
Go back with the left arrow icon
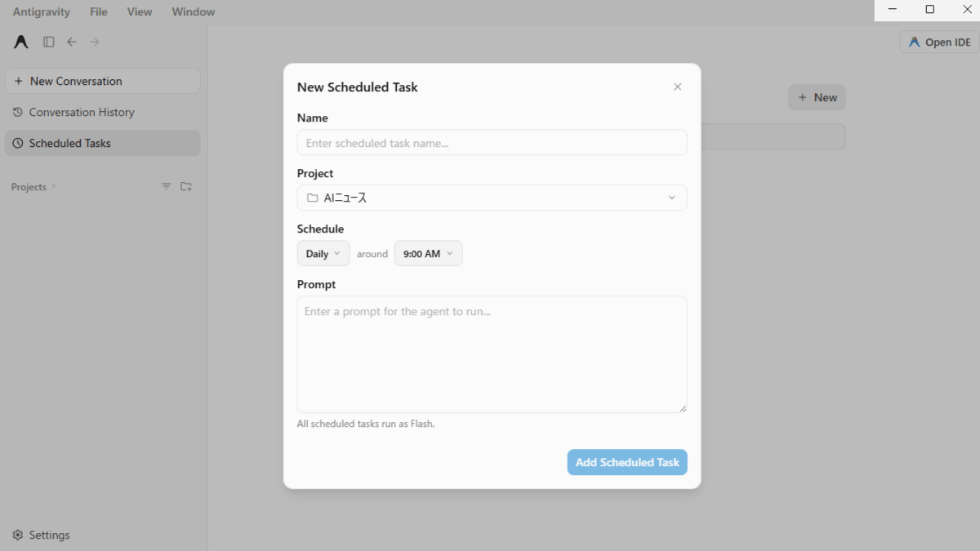pos(72,42)
